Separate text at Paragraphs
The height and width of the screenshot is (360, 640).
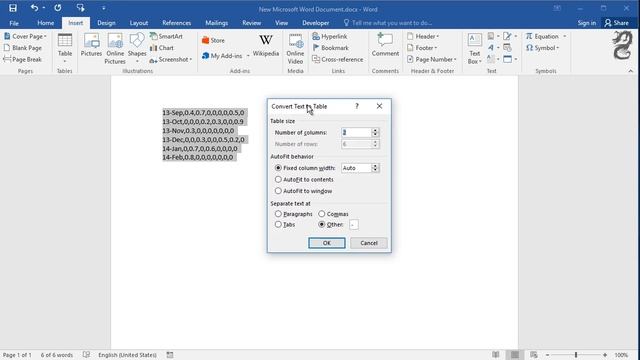click(x=293, y=213)
